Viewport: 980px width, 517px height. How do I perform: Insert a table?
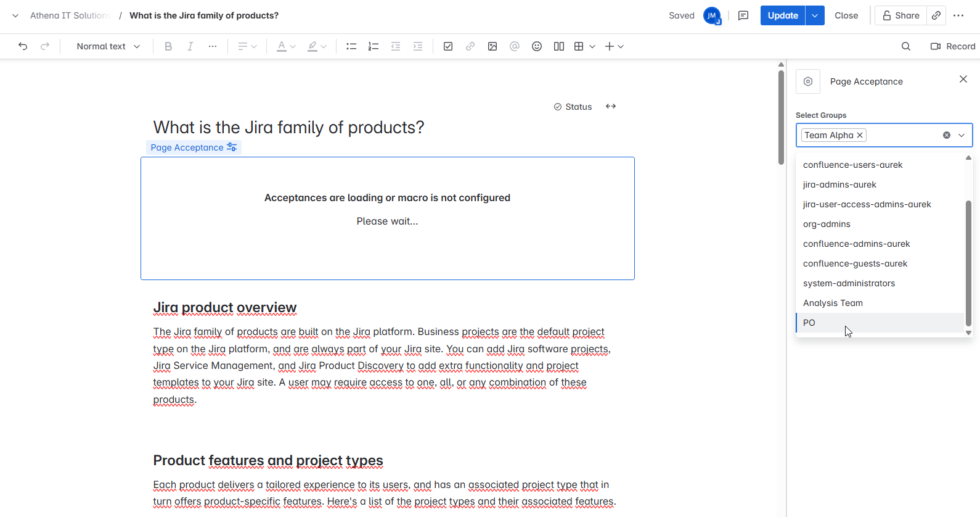click(x=579, y=46)
